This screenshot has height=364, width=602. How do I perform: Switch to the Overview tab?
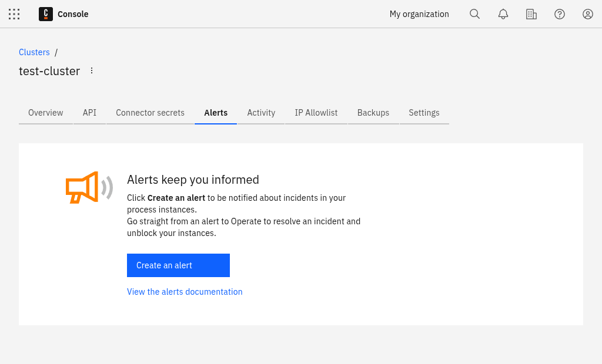click(46, 113)
